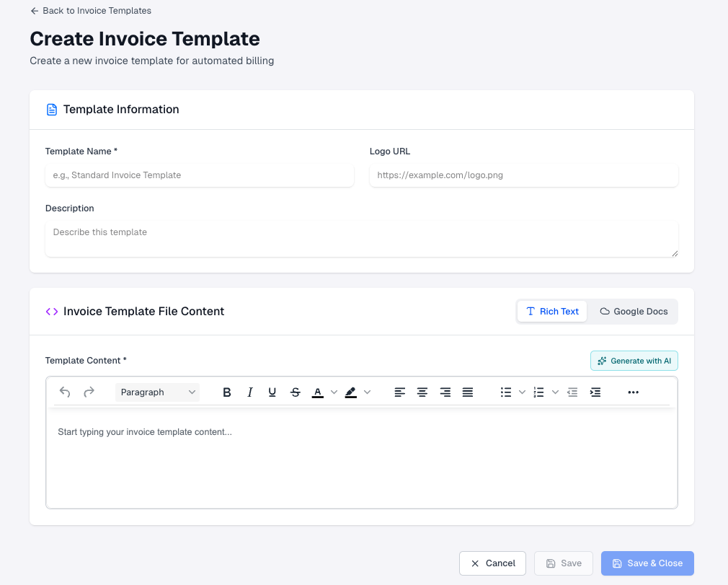This screenshot has height=585, width=728.
Task: Click into the template content editor
Action: 362,457
